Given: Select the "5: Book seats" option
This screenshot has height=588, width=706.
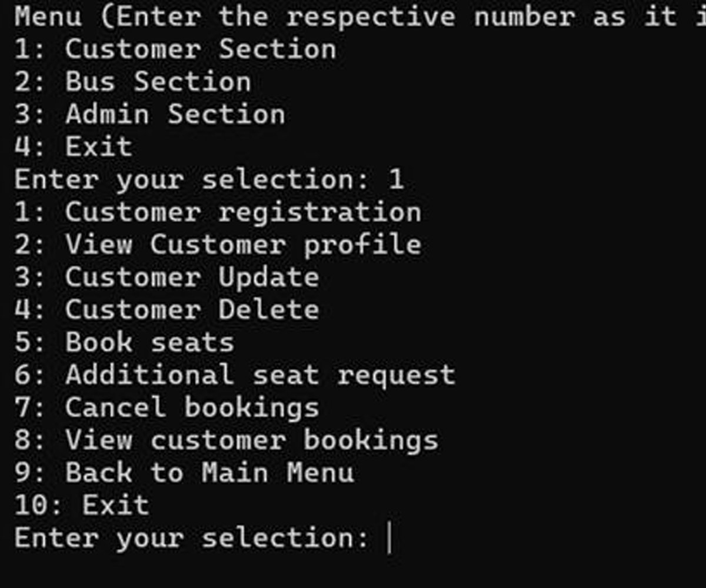Looking at the screenshot, I should (124, 343).
